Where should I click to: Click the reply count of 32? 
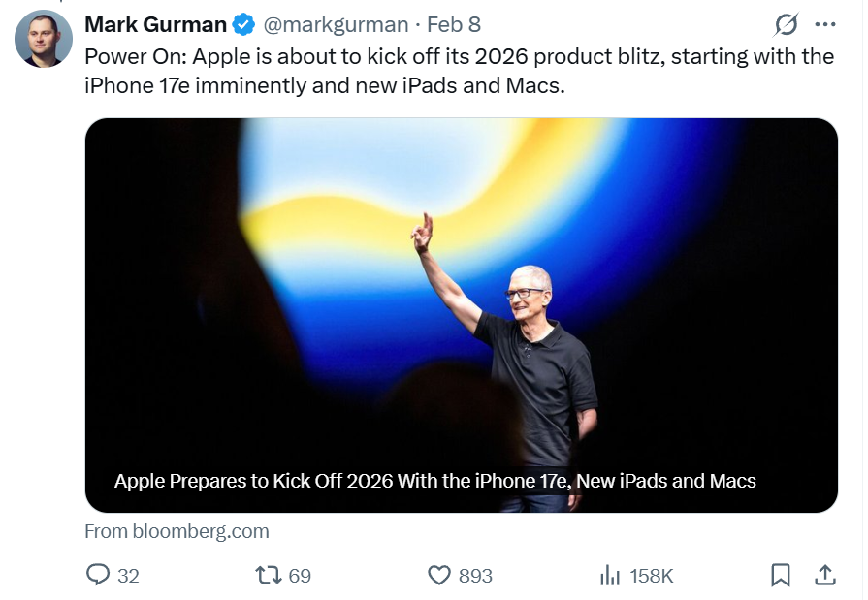pos(128,576)
